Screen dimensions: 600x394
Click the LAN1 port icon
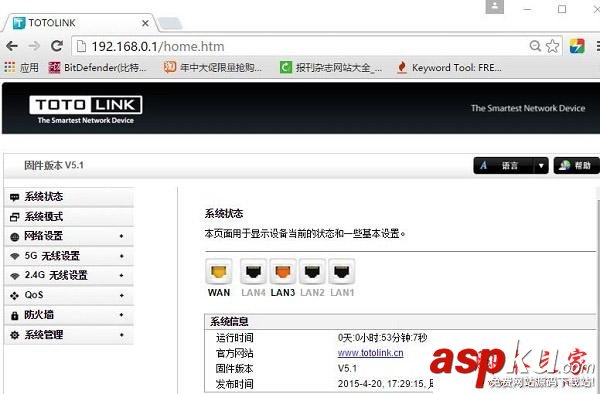(x=342, y=272)
